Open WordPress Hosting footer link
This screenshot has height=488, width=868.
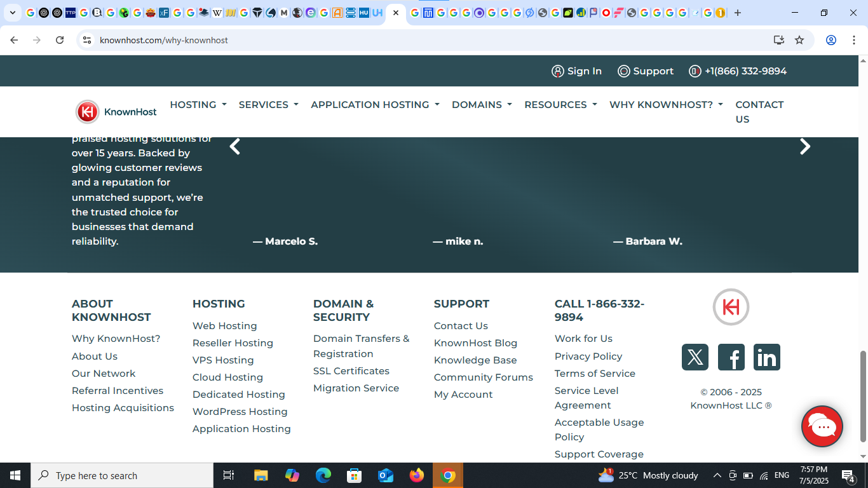click(240, 412)
